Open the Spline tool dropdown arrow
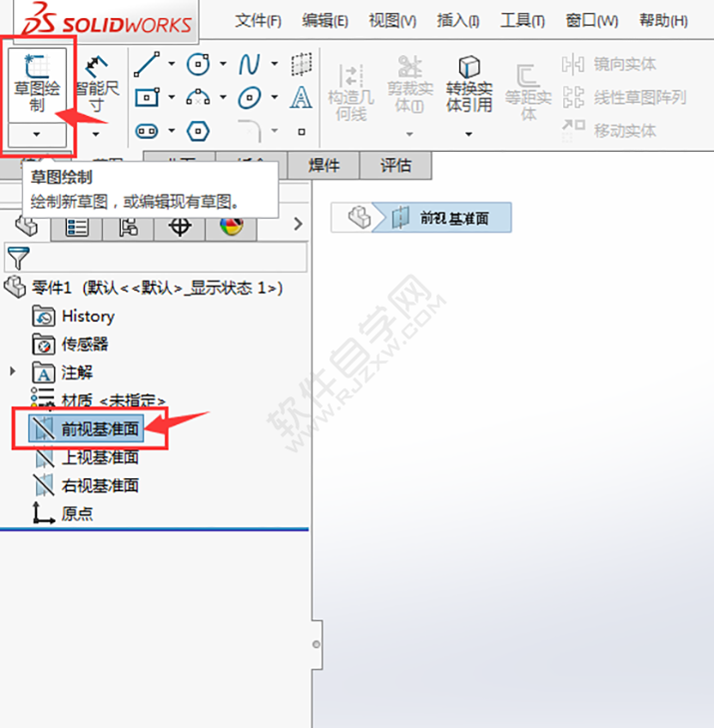This screenshot has height=728, width=714. (275, 64)
